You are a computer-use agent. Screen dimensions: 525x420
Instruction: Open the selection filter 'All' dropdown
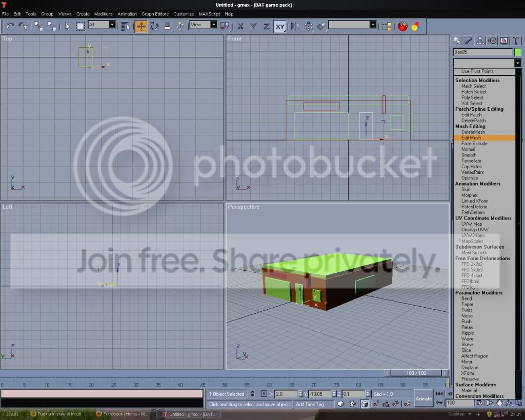pyautogui.click(x=102, y=25)
